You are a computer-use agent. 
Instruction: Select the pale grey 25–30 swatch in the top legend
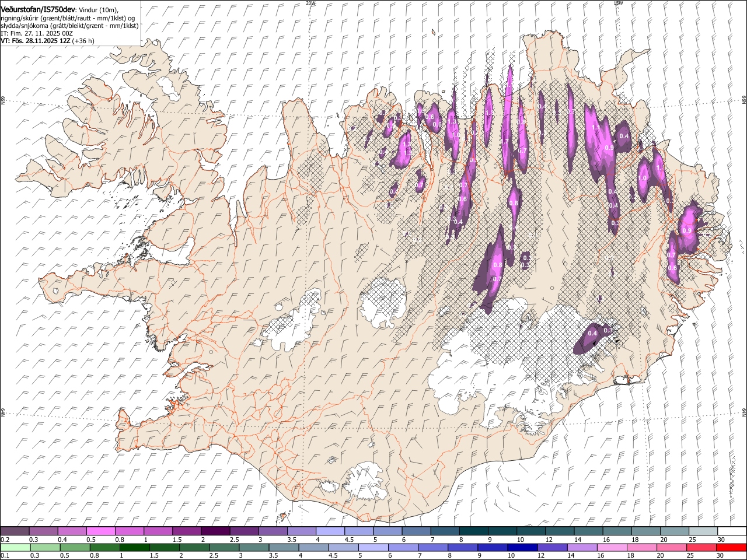click(x=702, y=531)
